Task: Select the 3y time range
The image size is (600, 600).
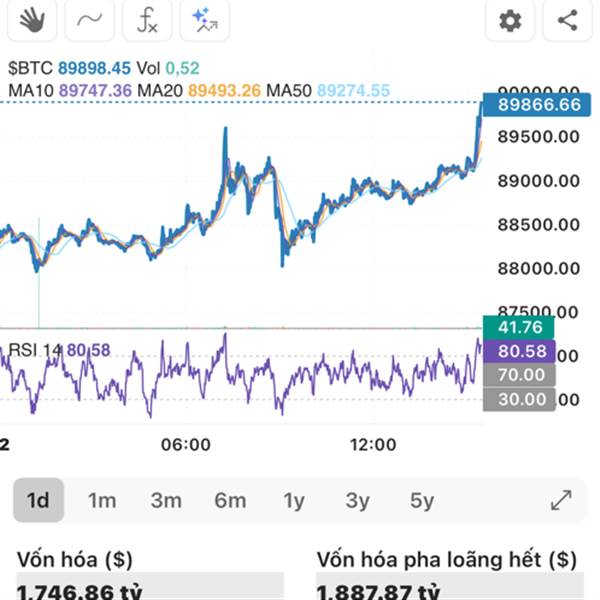Action: pos(357,500)
